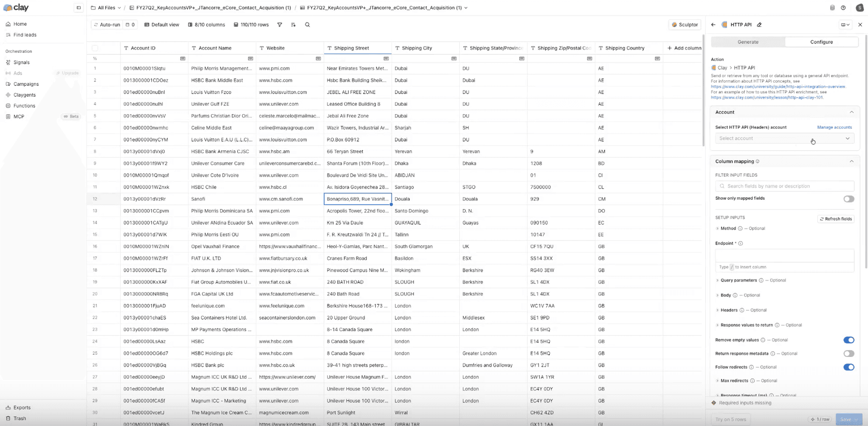
Task: Go to Home in sidebar
Action: tap(20, 24)
